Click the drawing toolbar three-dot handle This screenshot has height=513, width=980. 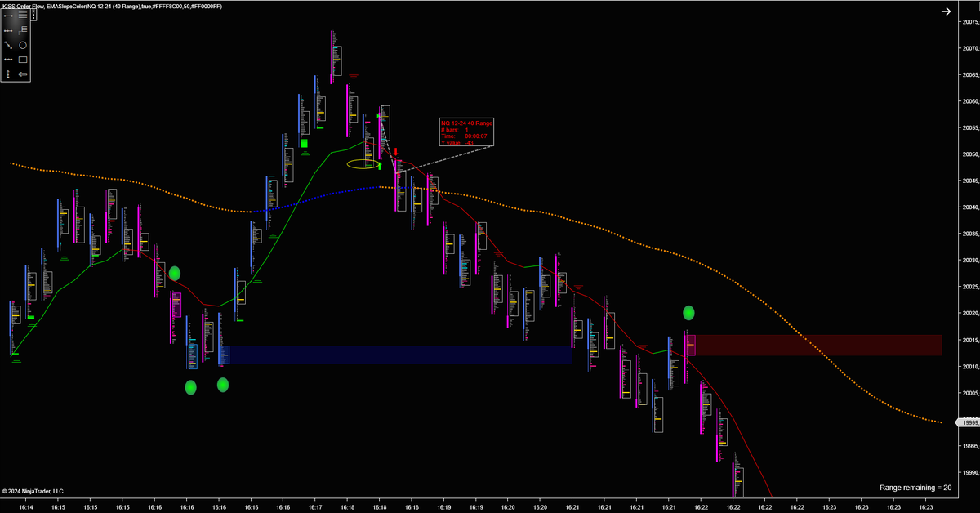tap(33, 15)
